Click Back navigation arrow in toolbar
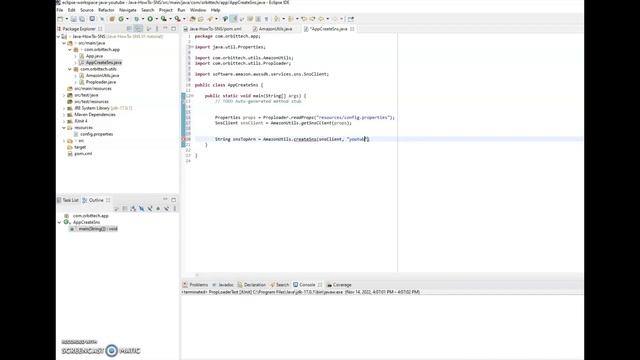Screen dimensions: 640x360 tap(322, 19)
